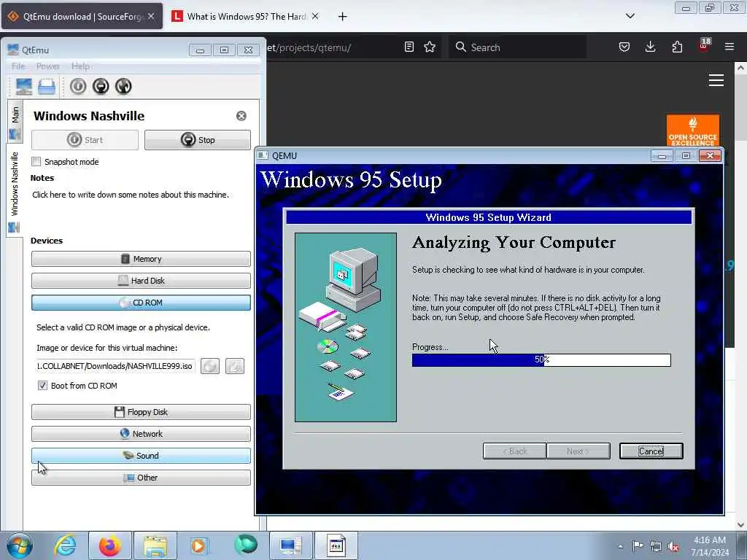
Task: Click the power start icon in QtEmu toolbar
Action: tap(78, 86)
